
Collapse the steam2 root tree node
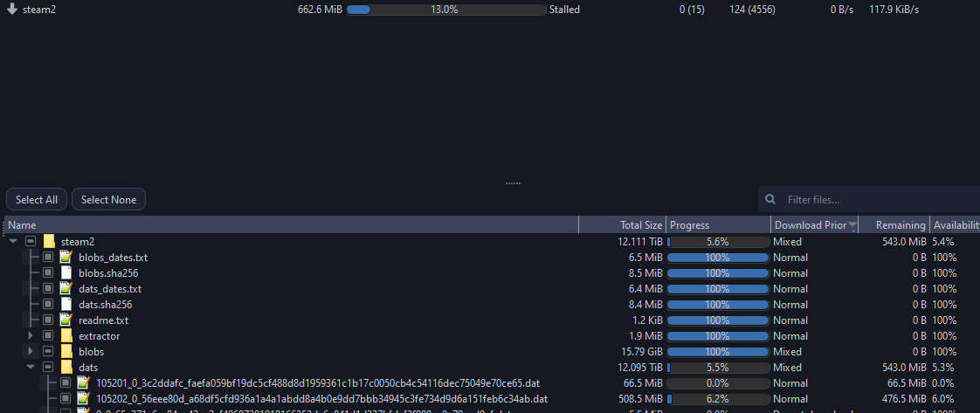12,242
